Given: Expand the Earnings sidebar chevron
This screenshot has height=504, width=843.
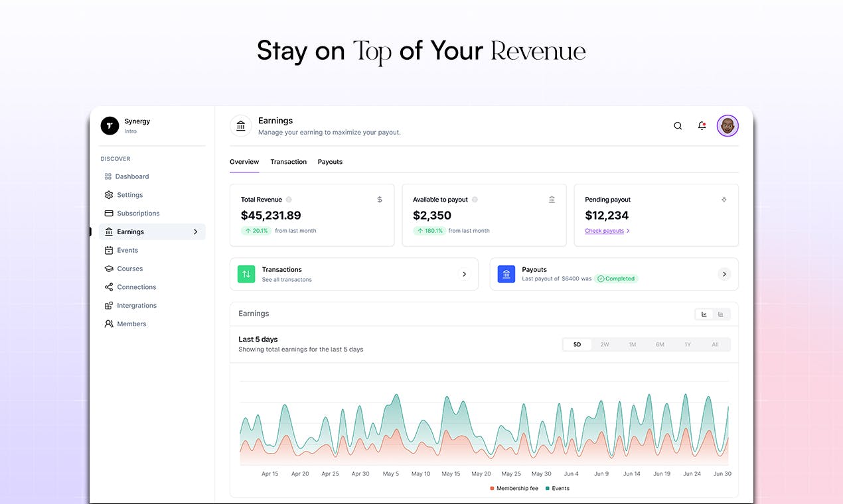Looking at the screenshot, I should 195,232.
